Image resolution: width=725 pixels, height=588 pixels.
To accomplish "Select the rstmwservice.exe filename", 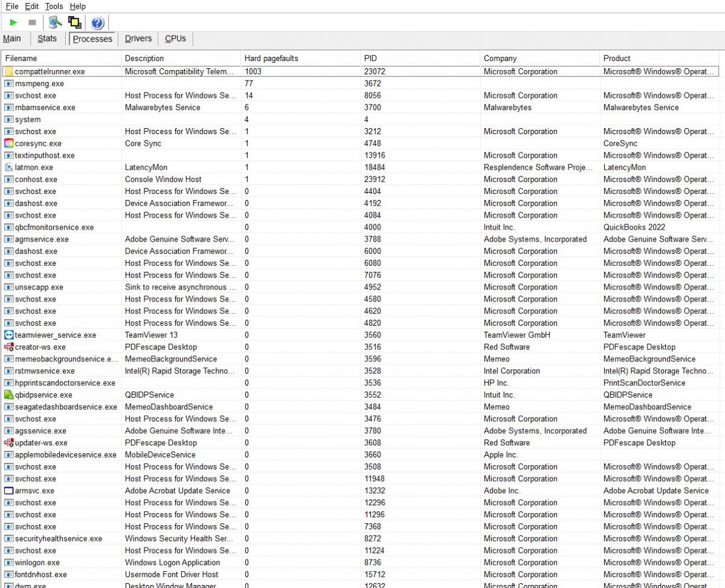I will tap(45, 371).
